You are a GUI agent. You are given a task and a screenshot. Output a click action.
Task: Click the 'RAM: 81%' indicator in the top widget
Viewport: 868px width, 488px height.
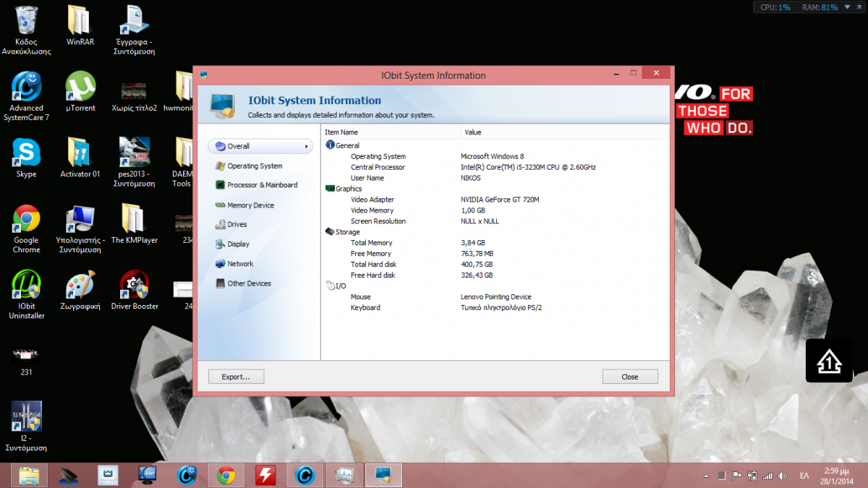(x=820, y=7)
